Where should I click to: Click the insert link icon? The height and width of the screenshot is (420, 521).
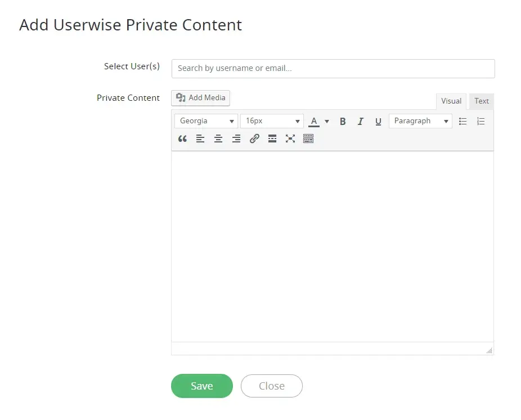point(254,138)
